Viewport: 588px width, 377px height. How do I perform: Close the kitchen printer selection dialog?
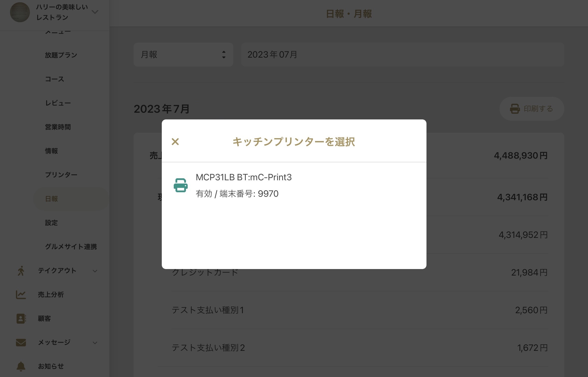pyautogui.click(x=175, y=142)
